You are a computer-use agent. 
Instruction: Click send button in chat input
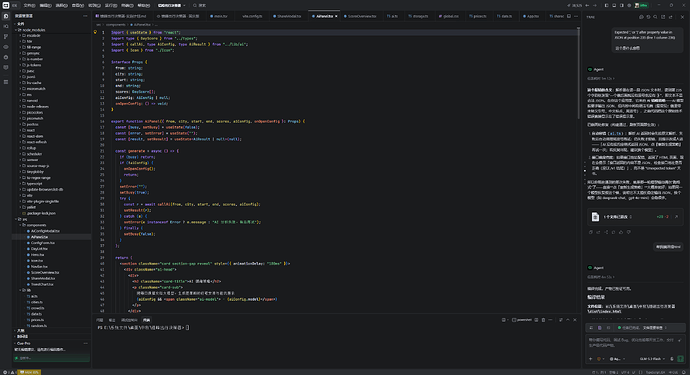[x=681, y=359]
